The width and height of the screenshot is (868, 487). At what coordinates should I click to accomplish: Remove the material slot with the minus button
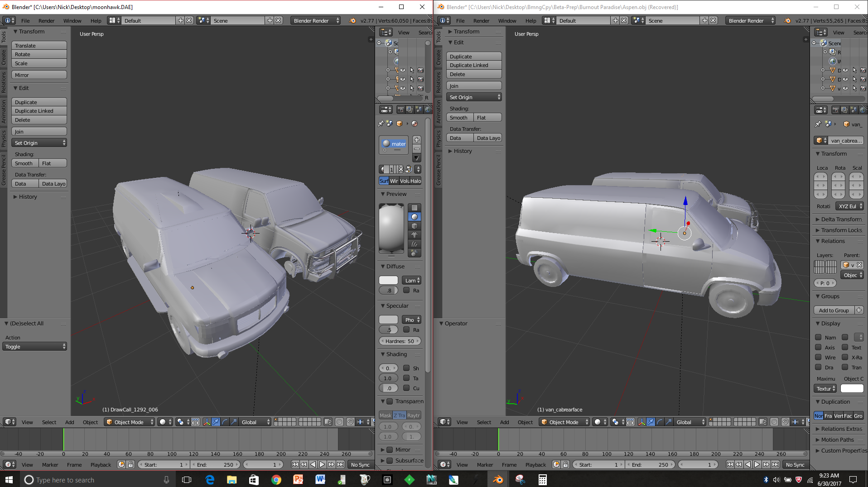417,149
